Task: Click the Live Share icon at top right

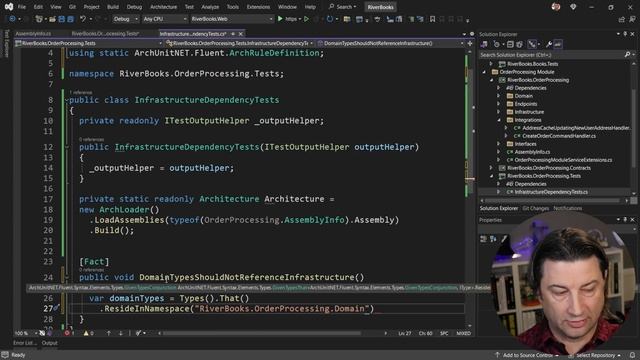Action: pos(621,19)
